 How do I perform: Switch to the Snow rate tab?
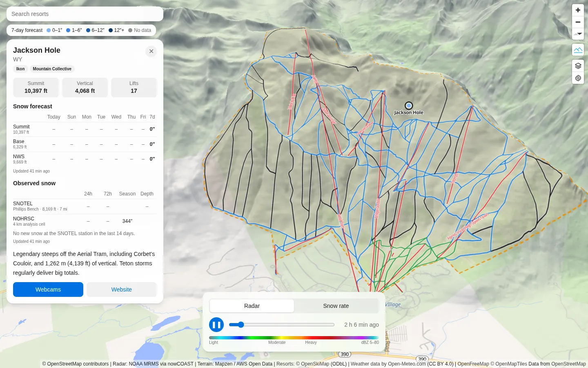(336, 306)
